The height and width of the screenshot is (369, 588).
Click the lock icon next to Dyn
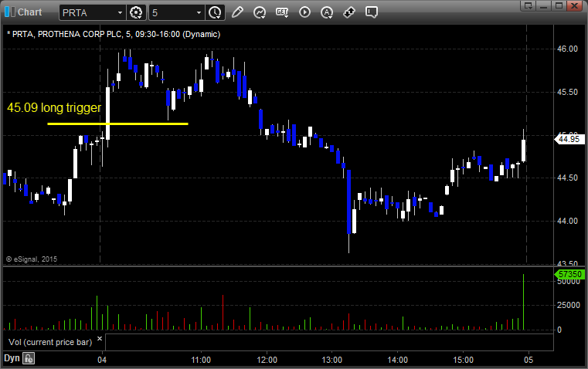tap(29, 358)
